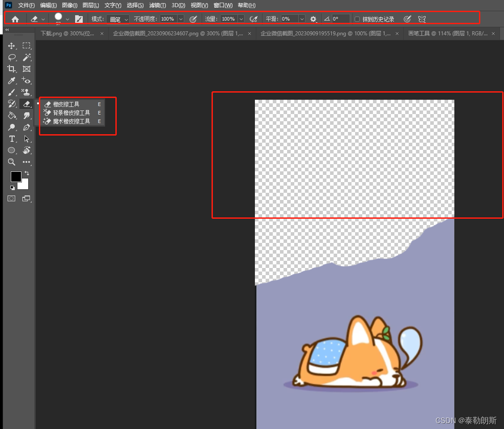The height and width of the screenshot is (429, 504).
Task: Close the 下载.png document tab
Action: pos(102,34)
